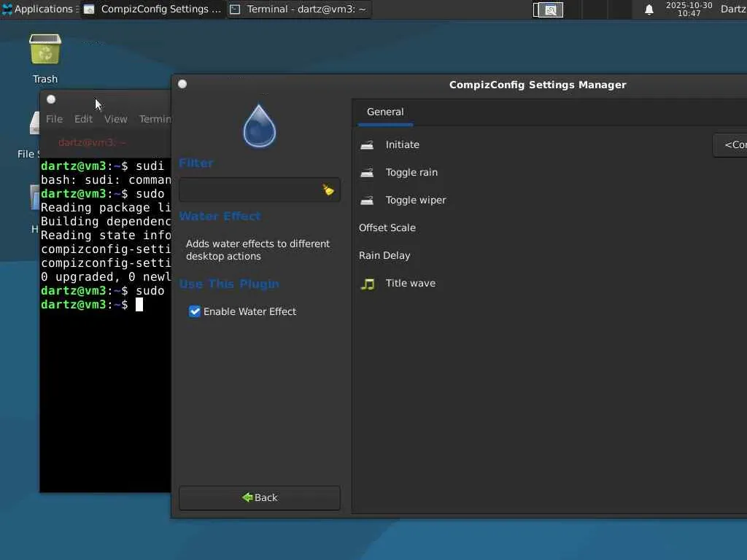Screen dimensions: 747x560
Task: Click the bell icon beside Title wave
Action: (368, 284)
